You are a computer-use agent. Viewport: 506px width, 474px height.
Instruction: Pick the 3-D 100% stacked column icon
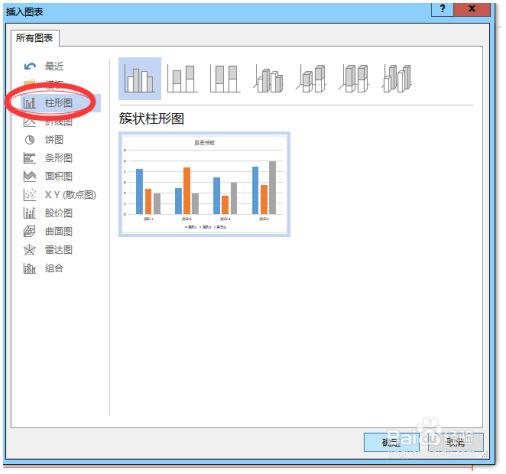coord(354,79)
